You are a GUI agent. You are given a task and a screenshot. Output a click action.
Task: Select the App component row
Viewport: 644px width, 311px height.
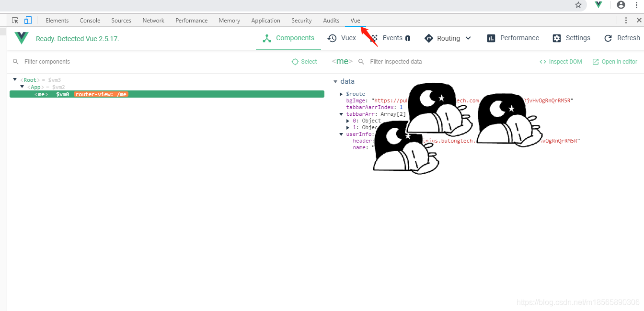167,87
